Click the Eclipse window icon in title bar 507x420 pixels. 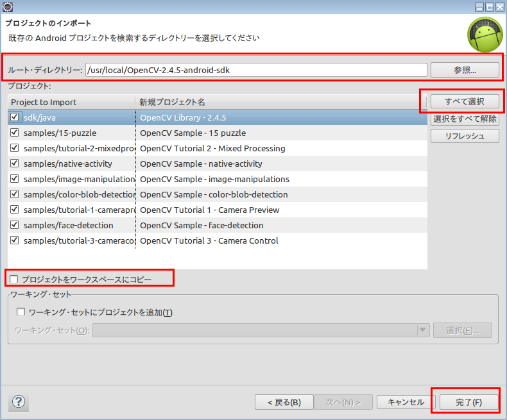pyautogui.click(x=8, y=7)
